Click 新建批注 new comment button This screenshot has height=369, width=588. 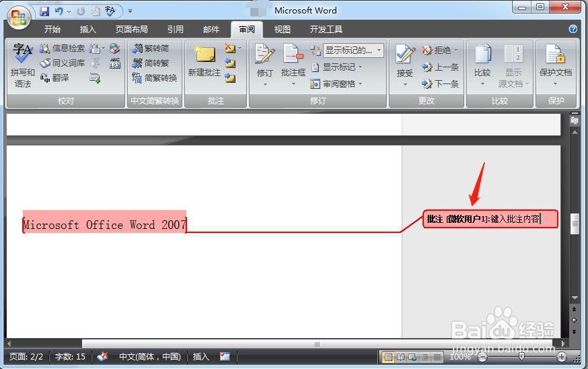(205, 62)
